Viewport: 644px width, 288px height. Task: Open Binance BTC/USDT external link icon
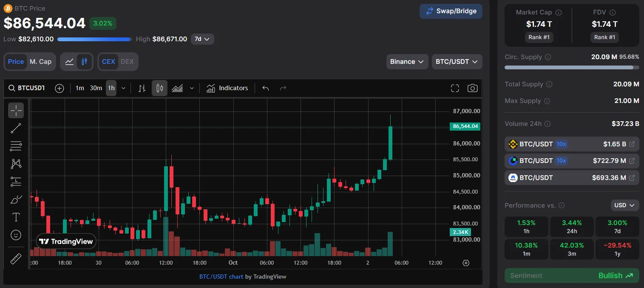coord(632,144)
